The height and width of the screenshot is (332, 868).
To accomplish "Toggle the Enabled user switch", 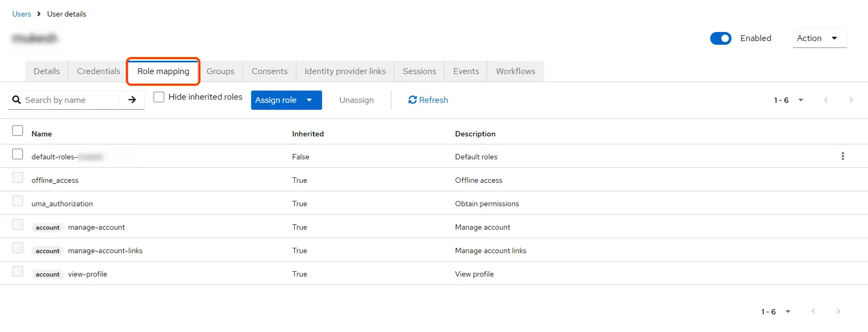I will [721, 38].
